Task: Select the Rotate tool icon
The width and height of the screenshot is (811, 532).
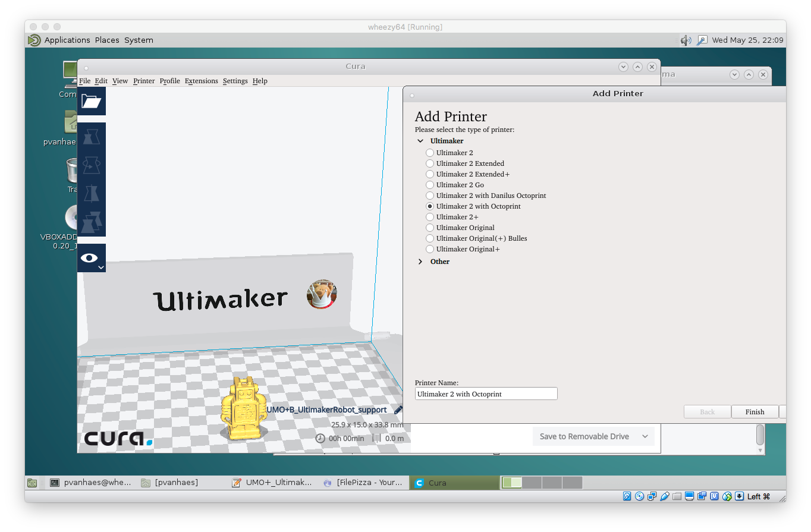Action: 92,165
